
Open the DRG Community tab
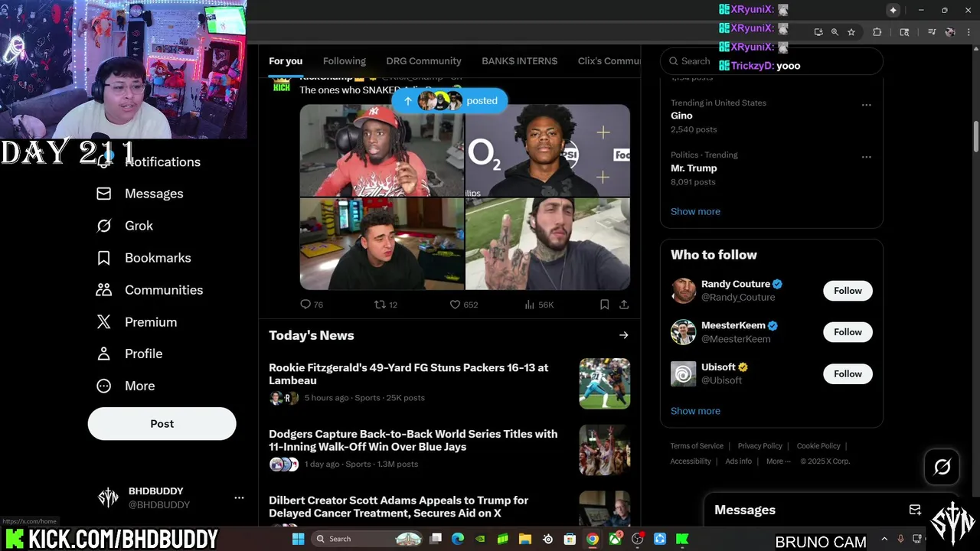tap(423, 61)
